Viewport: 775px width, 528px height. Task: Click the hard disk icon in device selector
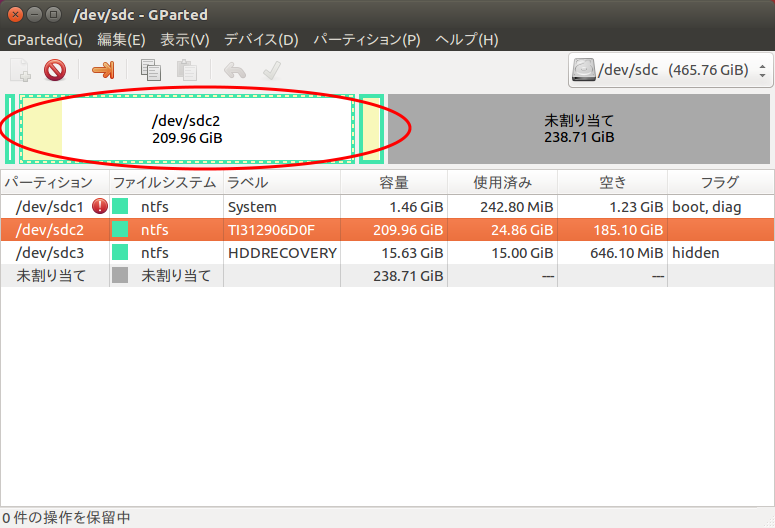[x=583, y=70]
